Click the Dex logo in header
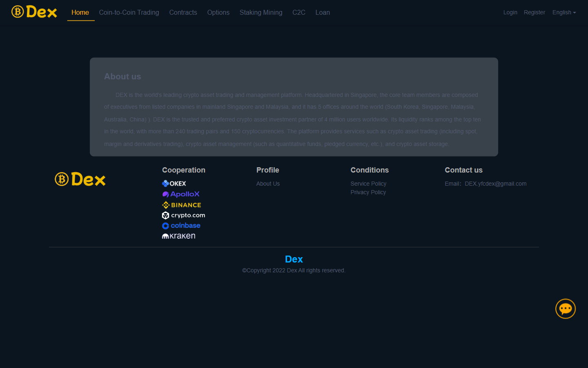Screen dimensions: 588x368 click(34, 12)
